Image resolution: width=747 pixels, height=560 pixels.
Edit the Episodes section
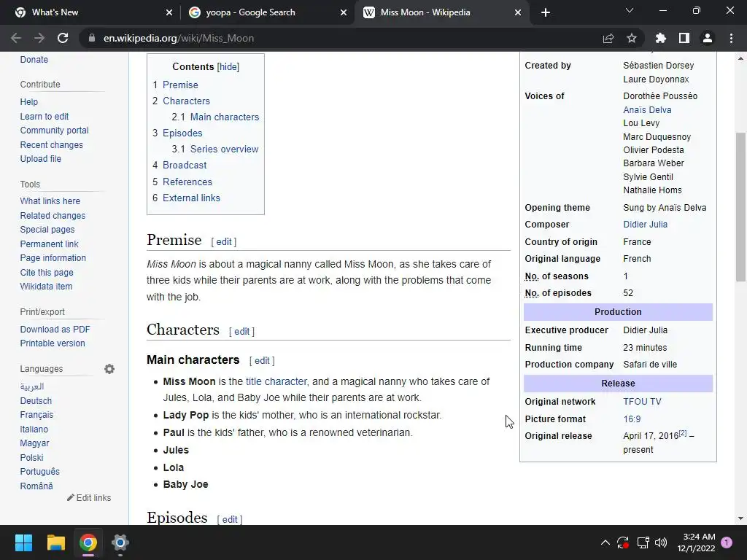coord(230,519)
